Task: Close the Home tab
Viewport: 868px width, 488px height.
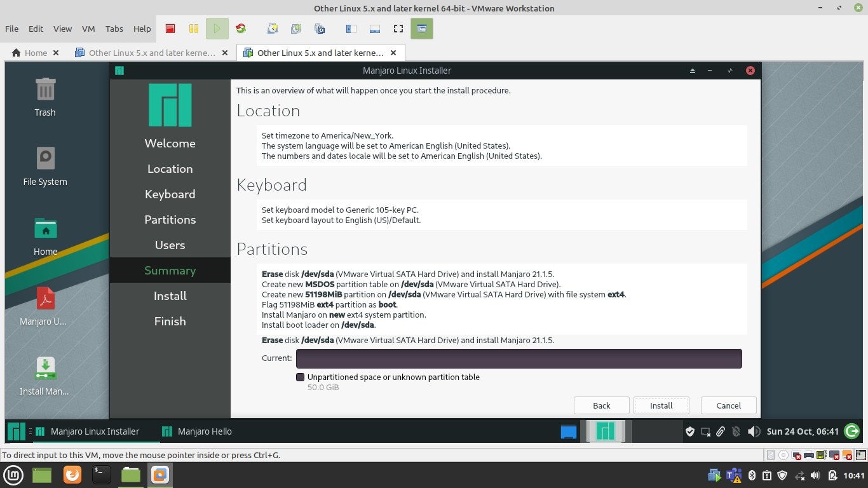Action: pyautogui.click(x=56, y=53)
